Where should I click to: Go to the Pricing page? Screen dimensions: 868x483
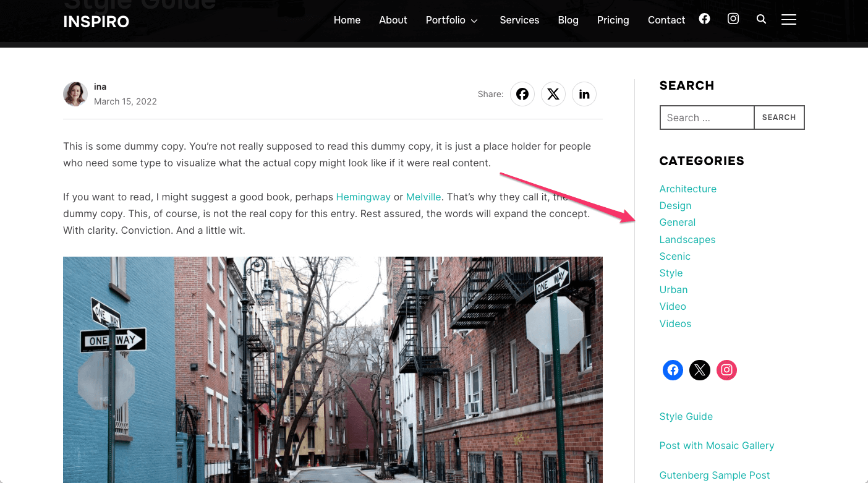[613, 20]
